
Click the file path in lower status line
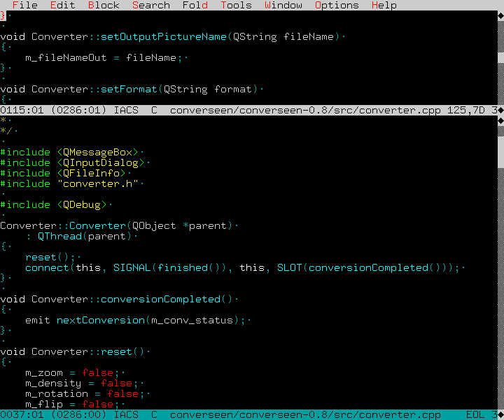click(x=305, y=415)
